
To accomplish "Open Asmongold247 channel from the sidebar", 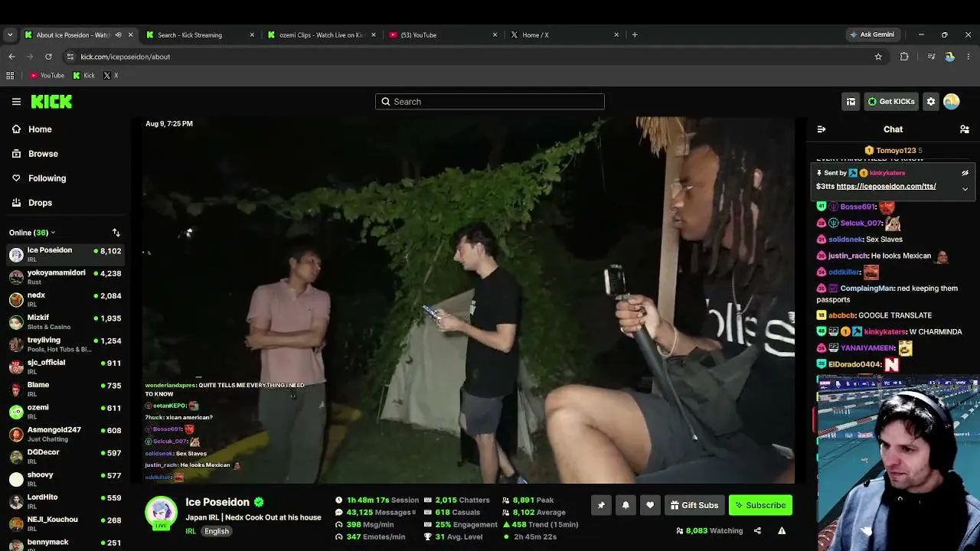I will pos(65,434).
